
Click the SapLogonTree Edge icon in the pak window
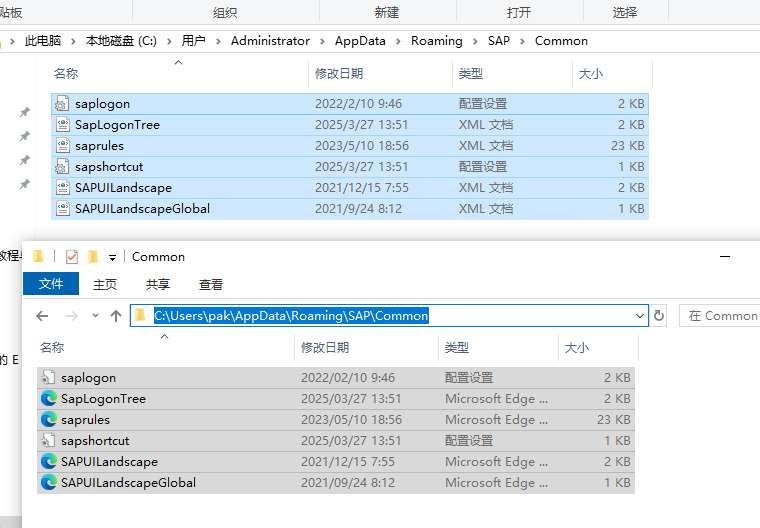(48, 399)
